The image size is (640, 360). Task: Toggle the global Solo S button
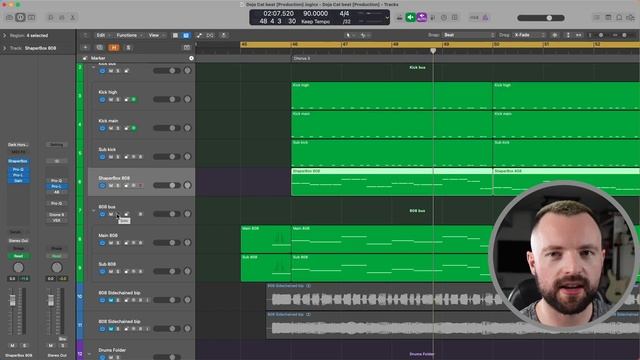(128, 48)
